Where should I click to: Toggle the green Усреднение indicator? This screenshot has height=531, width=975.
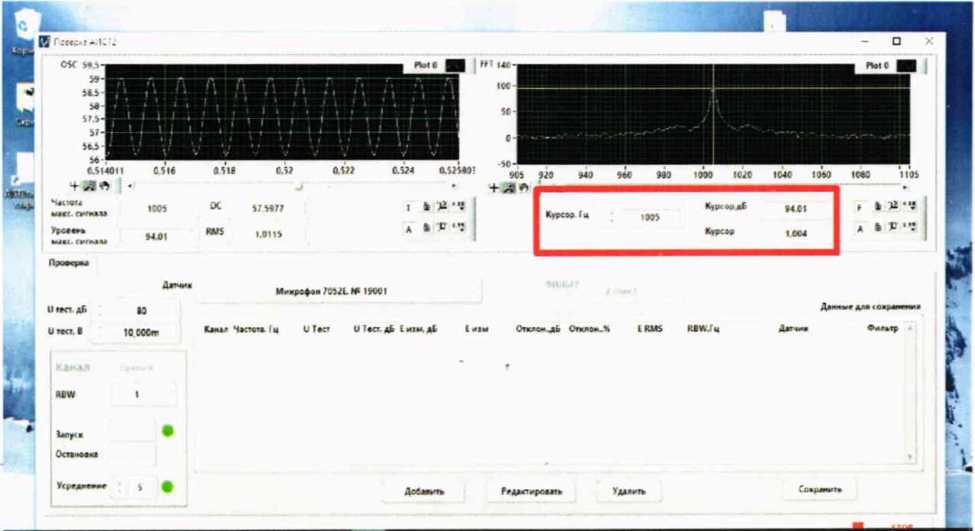167,487
